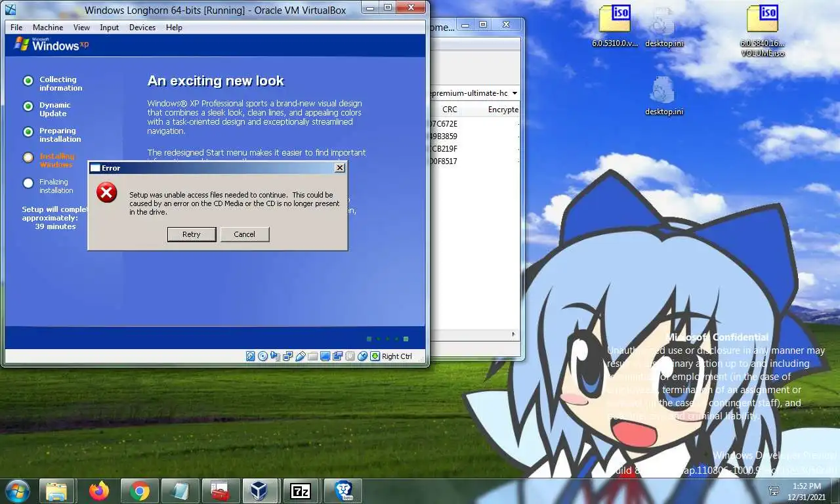Click the Collecting information setup step
This screenshot has width=840, height=504.
(x=53, y=83)
